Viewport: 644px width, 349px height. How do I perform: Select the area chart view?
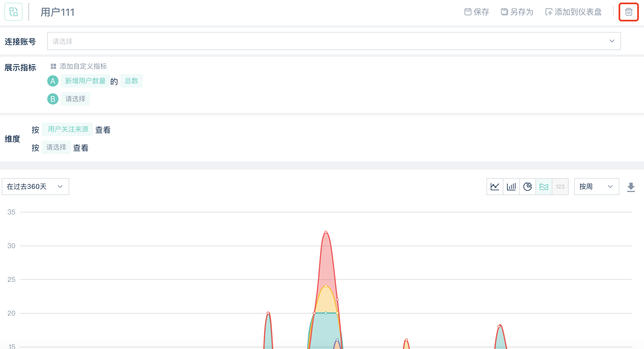(544, 187)
